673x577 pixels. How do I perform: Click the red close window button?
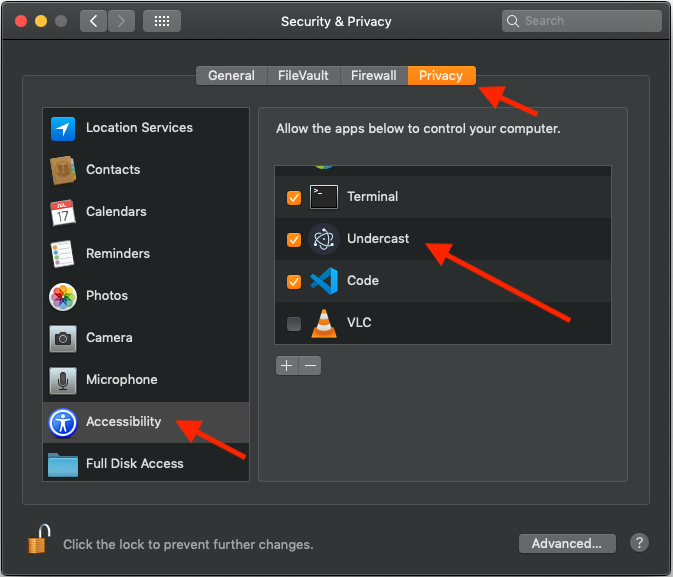point(21,21)
